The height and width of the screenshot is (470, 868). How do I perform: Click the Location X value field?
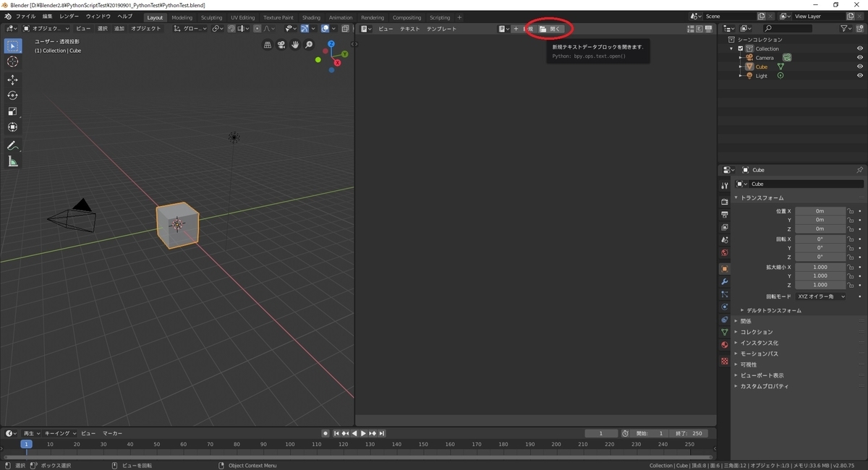[x=820, y=211]
